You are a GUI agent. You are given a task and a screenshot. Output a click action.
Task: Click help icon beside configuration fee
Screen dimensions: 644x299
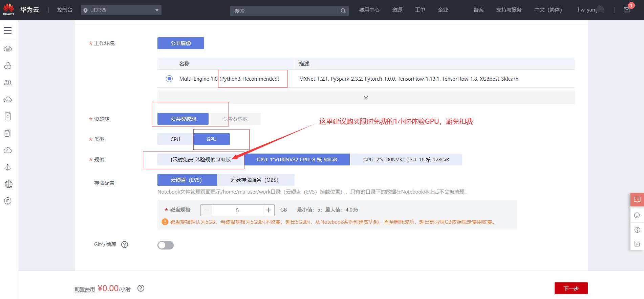tap(141, 288)
